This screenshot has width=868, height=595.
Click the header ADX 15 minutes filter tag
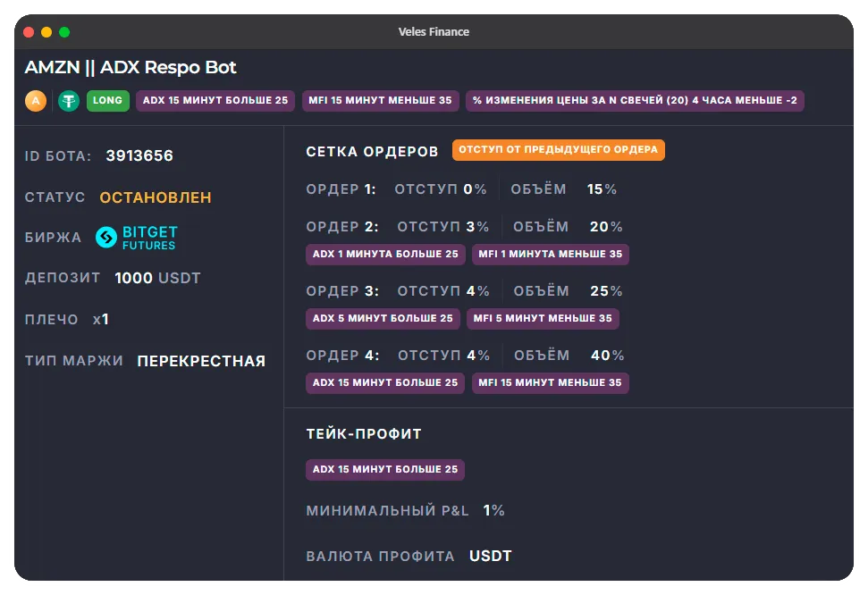point(215,101)
